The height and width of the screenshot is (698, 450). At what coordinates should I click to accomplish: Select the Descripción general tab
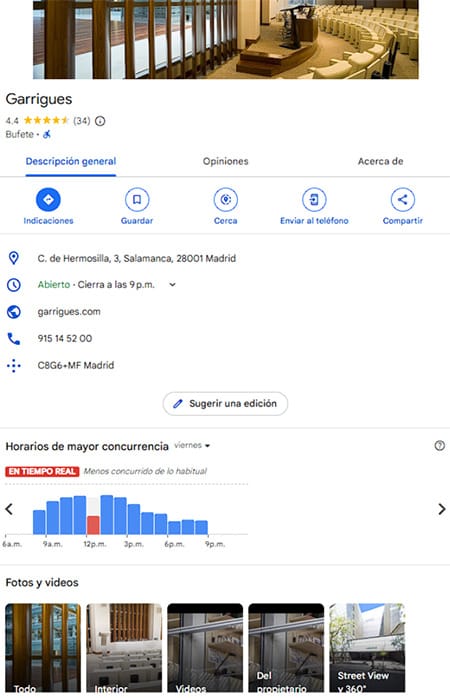pos(71,162)
